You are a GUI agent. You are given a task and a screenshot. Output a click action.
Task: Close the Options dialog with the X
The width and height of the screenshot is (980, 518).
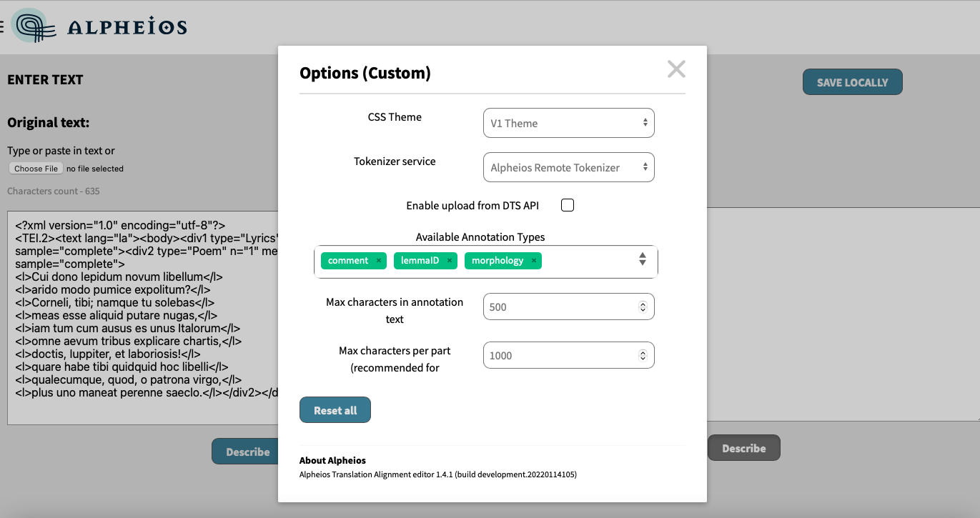[x=675, y=69]
